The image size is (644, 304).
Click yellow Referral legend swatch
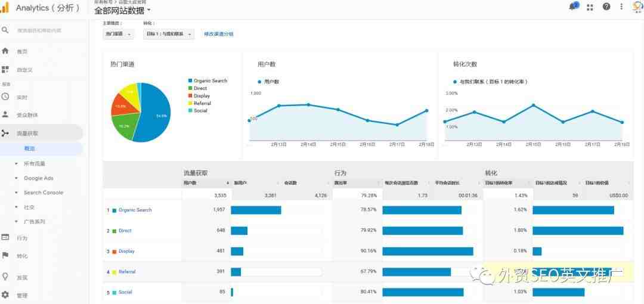coord(190,103)
